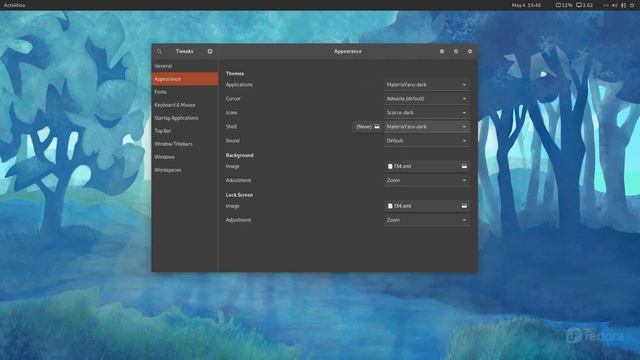Click the folder icon in Background image field
The image size is (640, 360).
[x=464, y=166]
